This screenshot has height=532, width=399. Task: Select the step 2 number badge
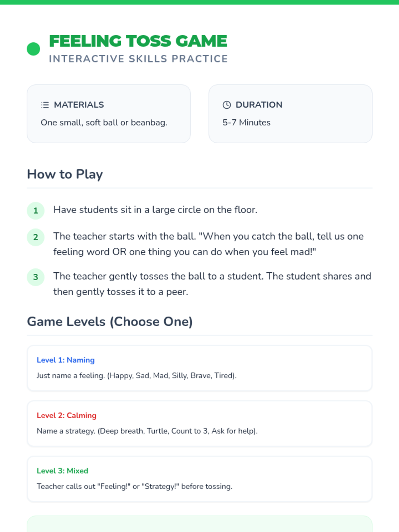pyautogui.click(x=36, y=237)
